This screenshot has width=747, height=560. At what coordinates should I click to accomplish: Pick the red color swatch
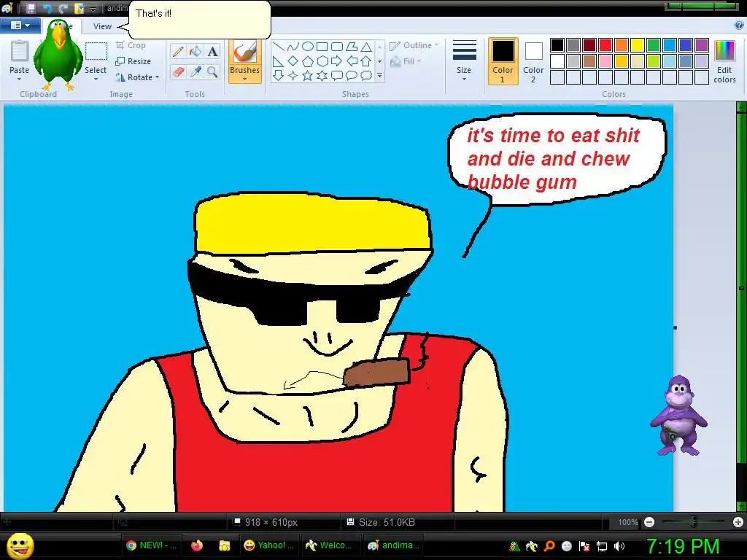(x=605, y=45)
